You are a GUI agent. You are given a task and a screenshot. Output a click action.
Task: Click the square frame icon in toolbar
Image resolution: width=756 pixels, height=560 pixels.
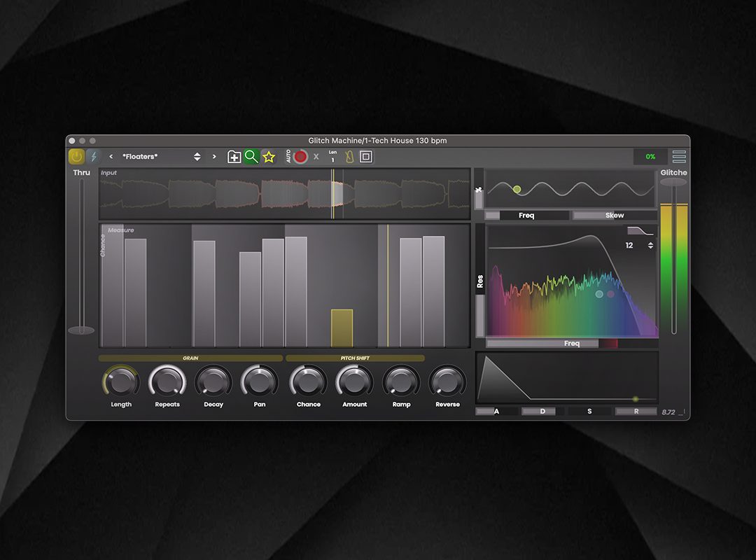point(366,156)
